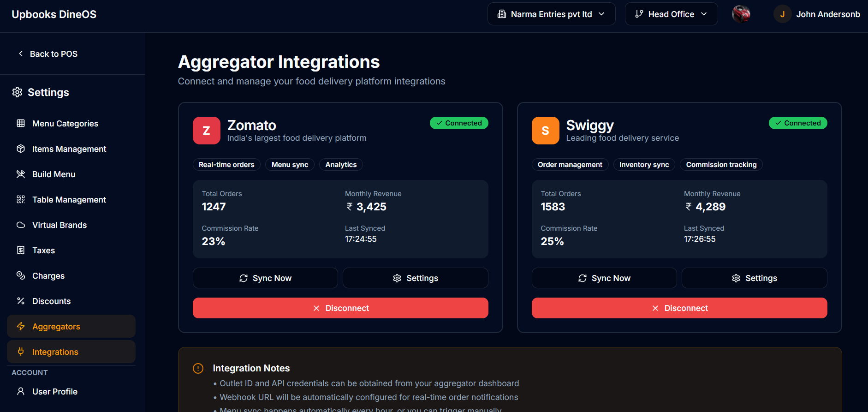
Task: Go to Discounts page
Action: click(x=71, y=301)
